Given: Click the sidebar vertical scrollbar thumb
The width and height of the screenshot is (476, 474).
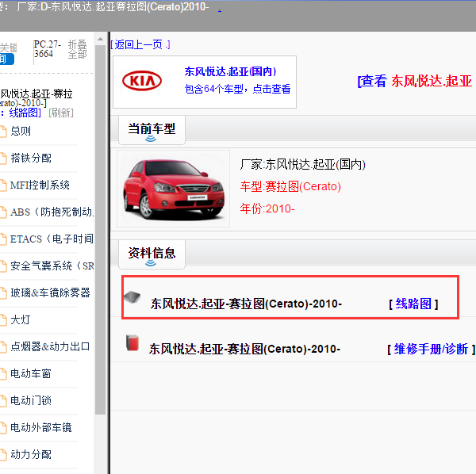Looking at the screenshot, I should pos(100,230).
